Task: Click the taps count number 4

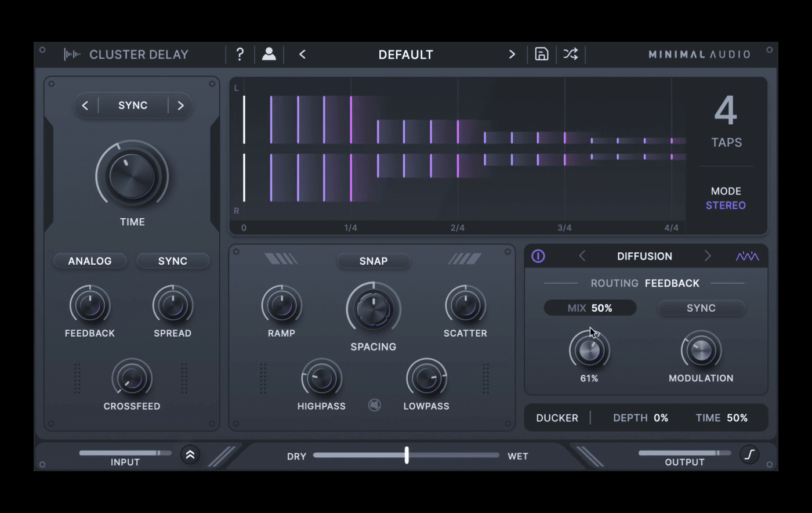Action: pos(726,111)
